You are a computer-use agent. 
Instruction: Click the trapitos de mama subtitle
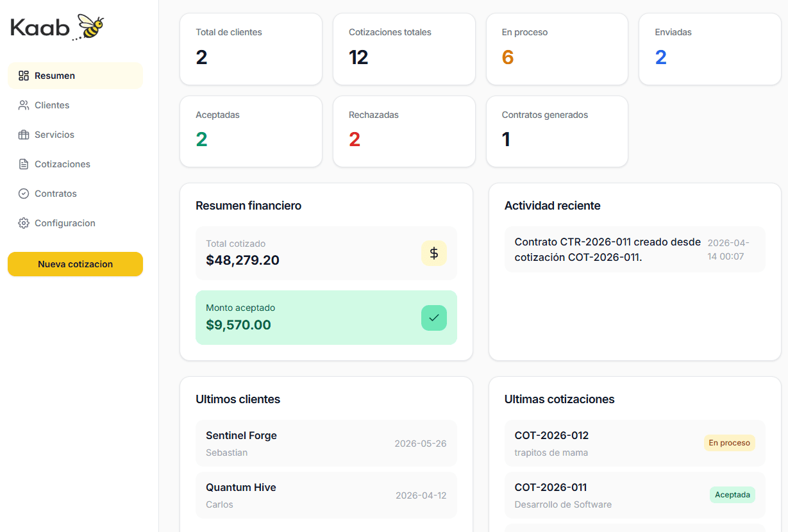551,453
